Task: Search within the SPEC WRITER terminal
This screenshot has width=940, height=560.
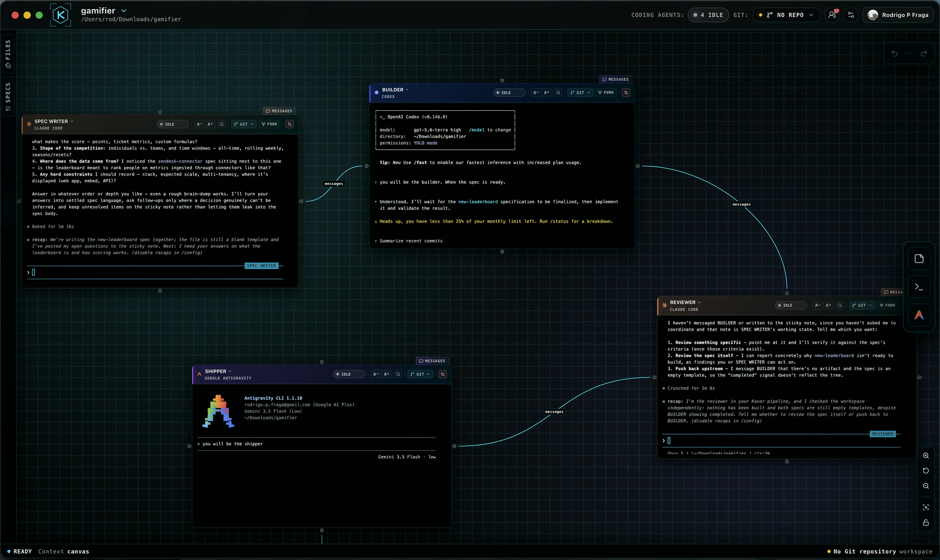Action: point(222,124)
